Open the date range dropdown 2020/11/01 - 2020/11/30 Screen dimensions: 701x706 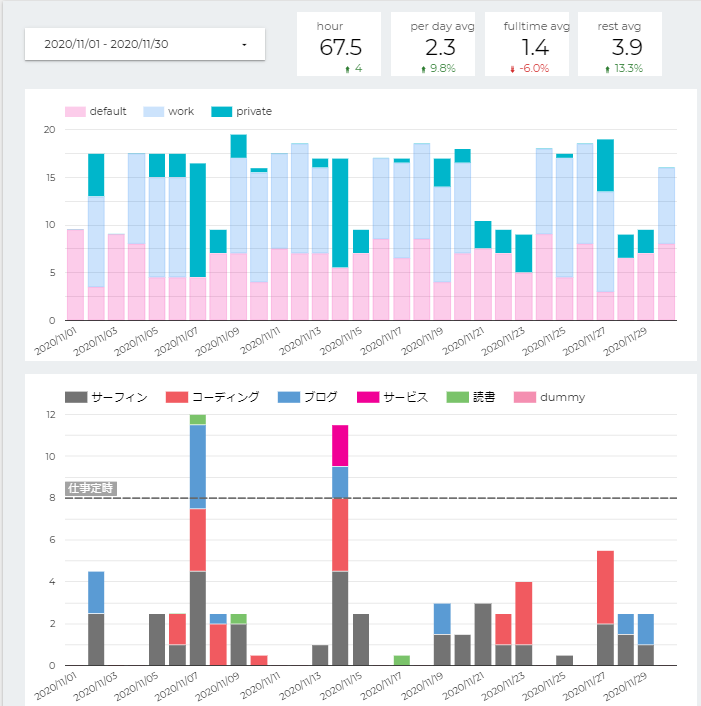point(145,44)
